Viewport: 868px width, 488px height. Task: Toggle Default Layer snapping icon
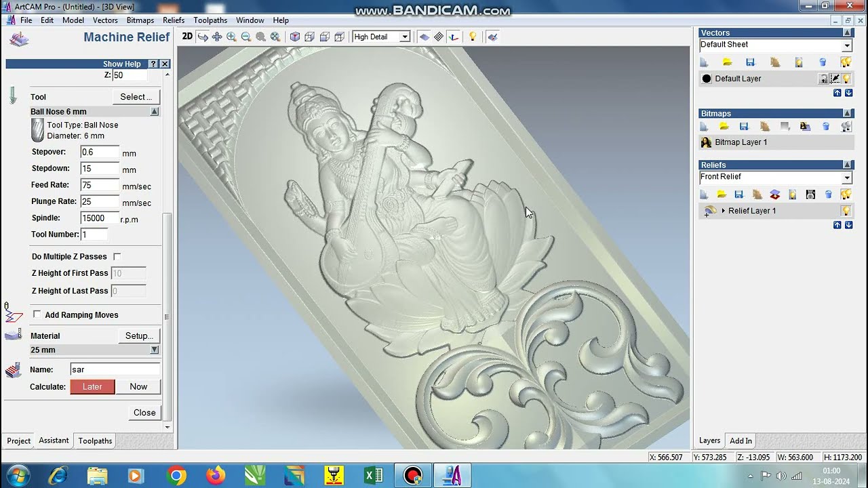click(x=835, y=79)
